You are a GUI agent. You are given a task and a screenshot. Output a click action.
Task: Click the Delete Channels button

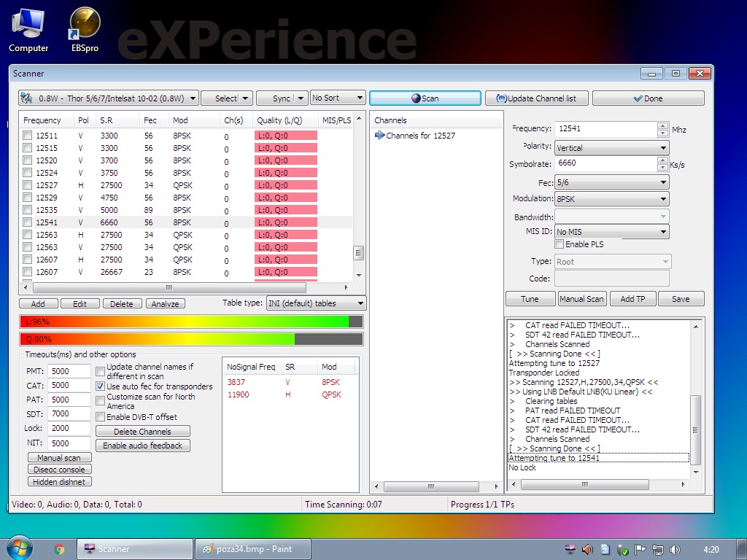click(x=142, y=432)
